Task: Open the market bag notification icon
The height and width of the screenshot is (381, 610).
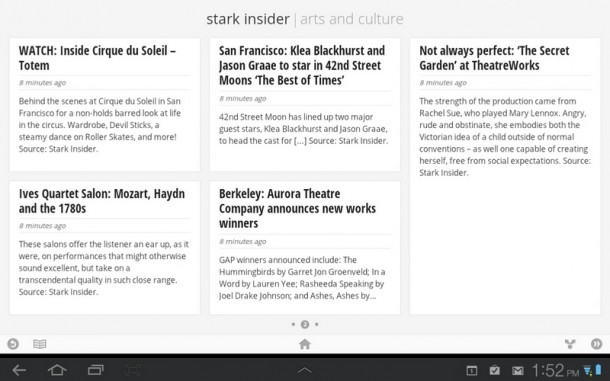Action: pyautogui.click(x=494, y=370)
